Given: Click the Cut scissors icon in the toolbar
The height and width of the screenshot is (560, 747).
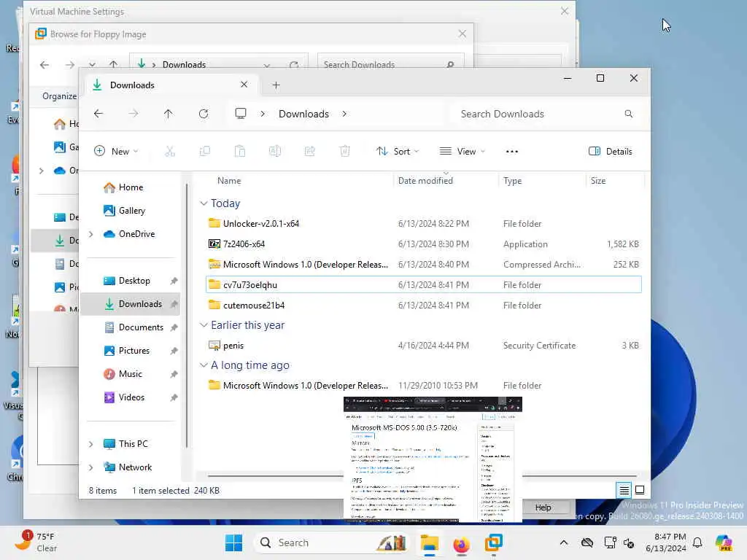Looking at the screenshot, I should (170, 152).
